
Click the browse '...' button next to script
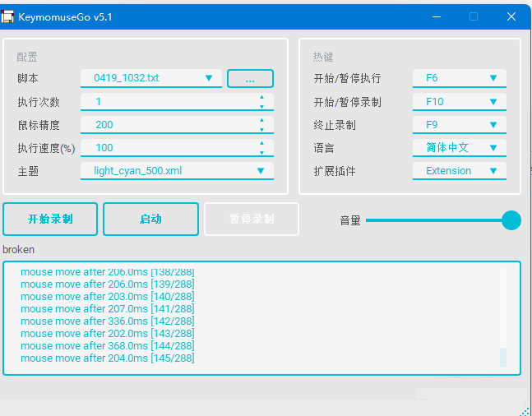pos(250,78)
